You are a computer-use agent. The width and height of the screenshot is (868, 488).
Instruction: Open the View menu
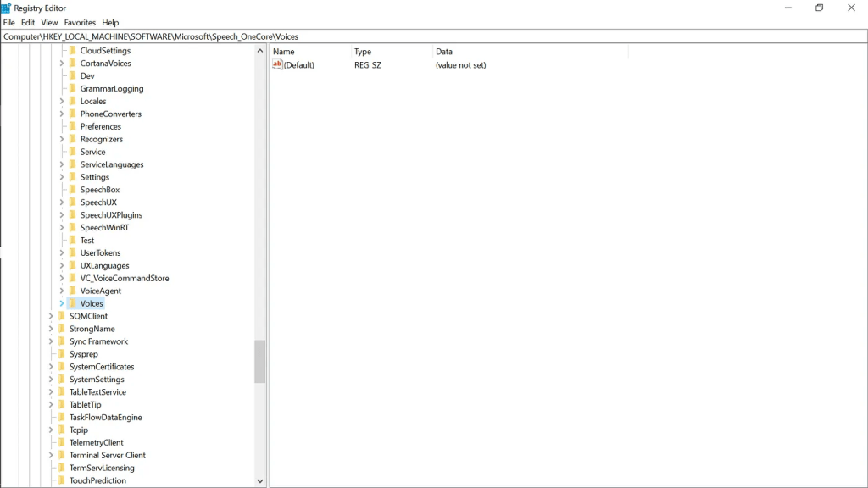coord(49,23)
